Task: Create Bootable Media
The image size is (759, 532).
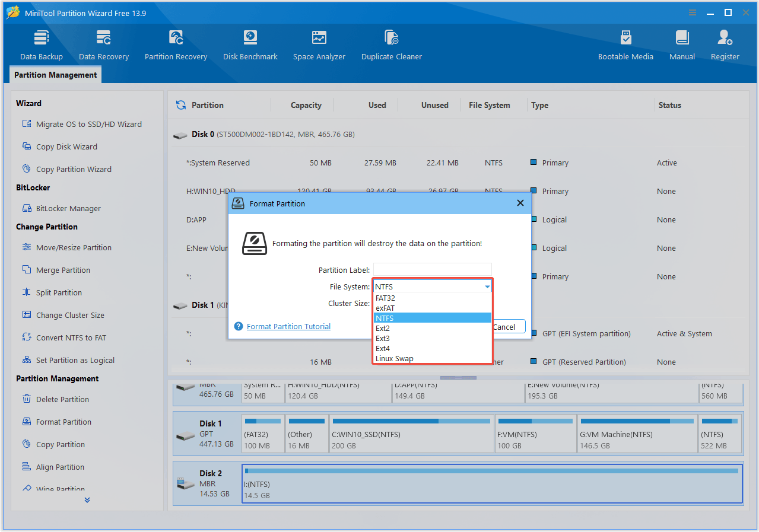Action: [x=625, y=46]
